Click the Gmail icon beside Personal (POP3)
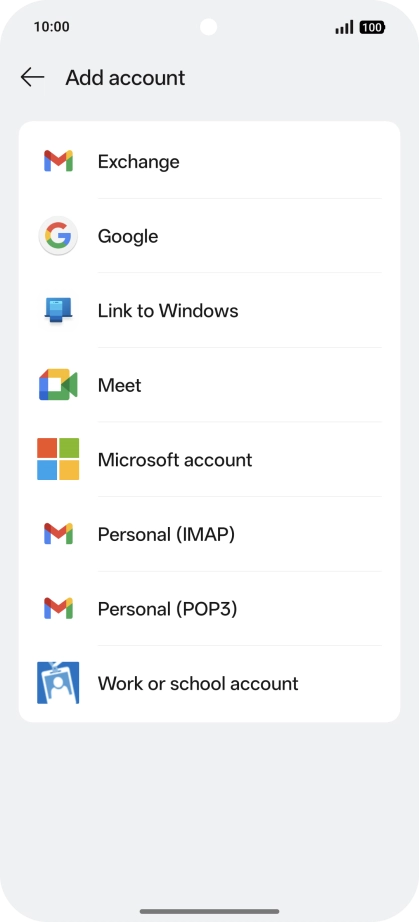Screen dimensions: 419x922 click(x=58, y=609)
